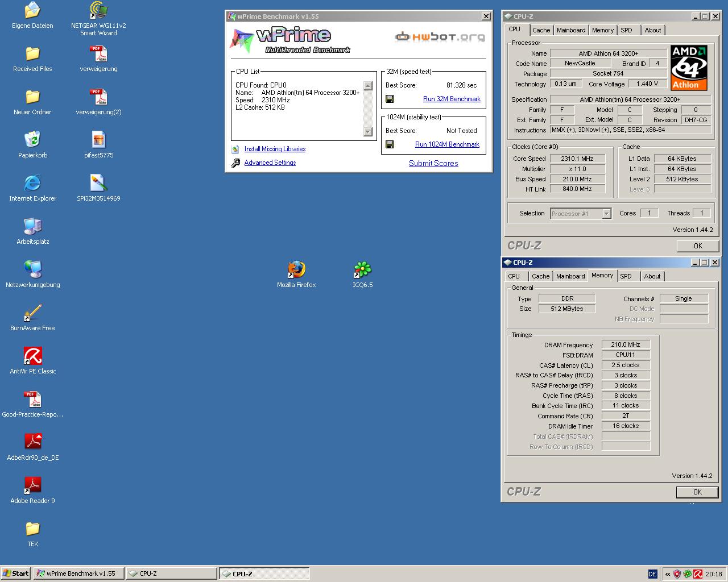Click the Core Voltage 1.440 V value
The width and height of the screenshot is (728, 582).
click(x=647, y=84)
